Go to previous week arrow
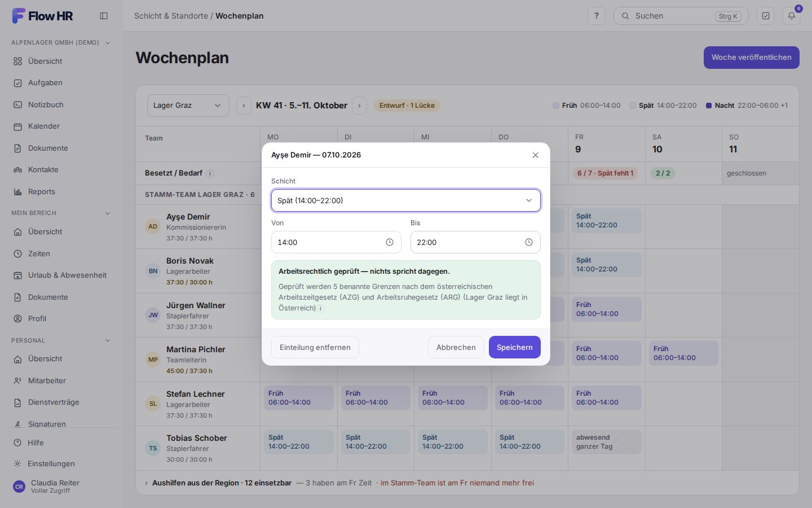Image resolution: width=812 pixels, height=508 pixels. (x=244, y=106)
